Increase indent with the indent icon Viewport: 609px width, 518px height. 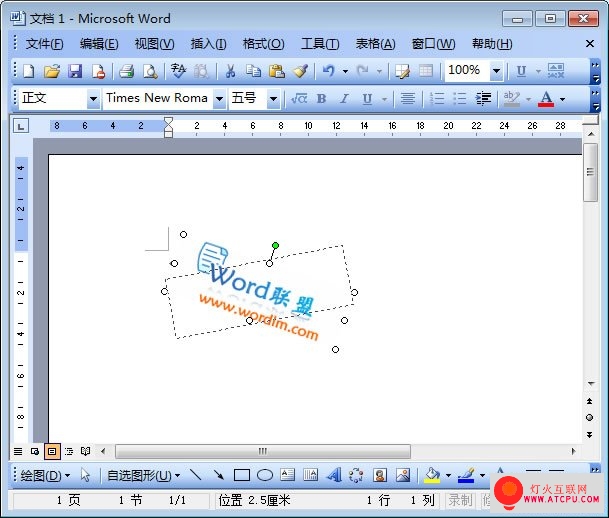click(483, 99)
